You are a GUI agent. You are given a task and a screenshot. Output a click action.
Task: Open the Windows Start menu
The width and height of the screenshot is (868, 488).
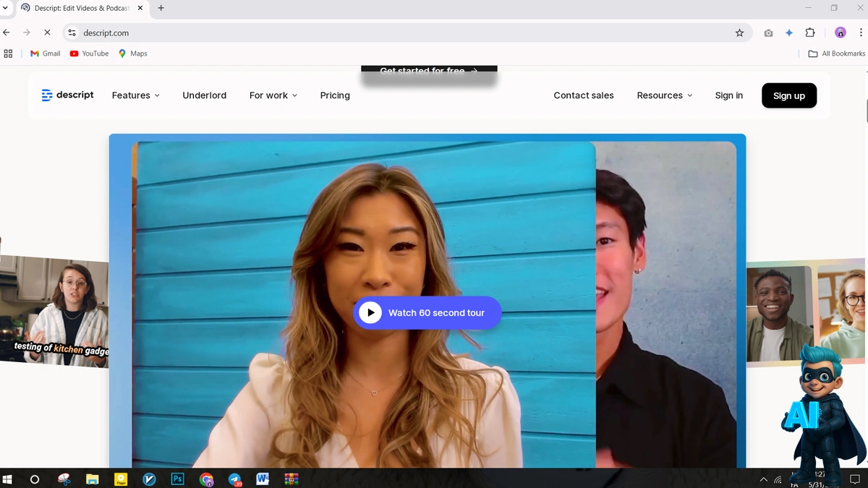click(8, 479)
